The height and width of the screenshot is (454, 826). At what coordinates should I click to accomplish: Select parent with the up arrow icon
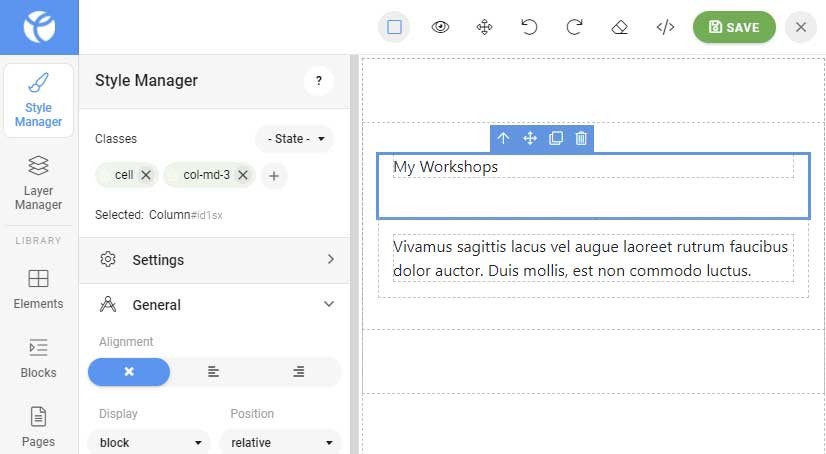coord(503,139)
